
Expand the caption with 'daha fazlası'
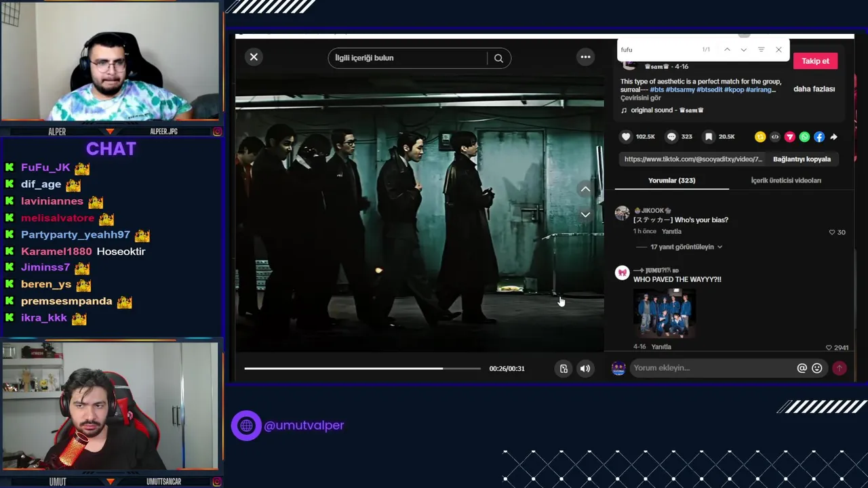point(814,89)
